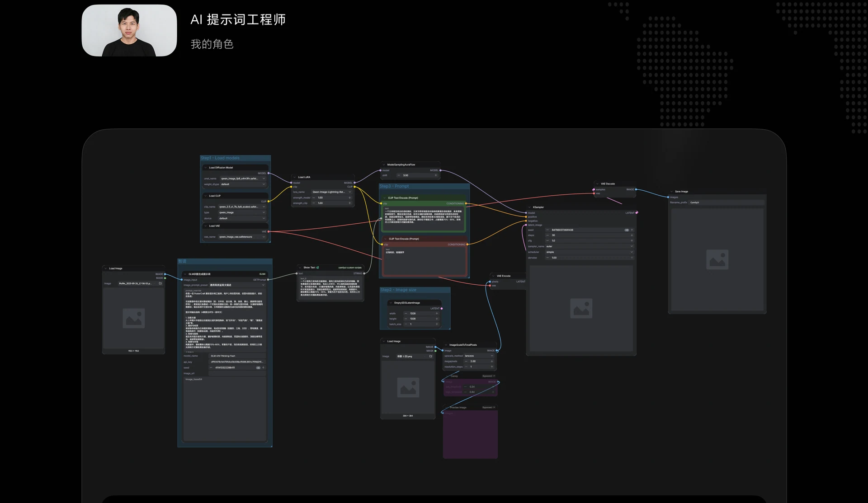Screen dimensions: 868x503
Task: Click the CLIP output port of Load CLIP
Action: point(269,202)
